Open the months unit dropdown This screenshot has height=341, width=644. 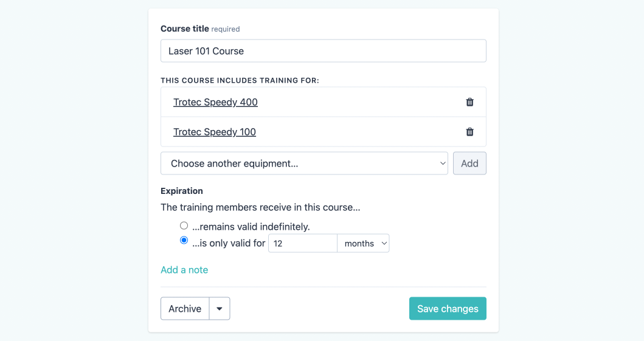363,244
